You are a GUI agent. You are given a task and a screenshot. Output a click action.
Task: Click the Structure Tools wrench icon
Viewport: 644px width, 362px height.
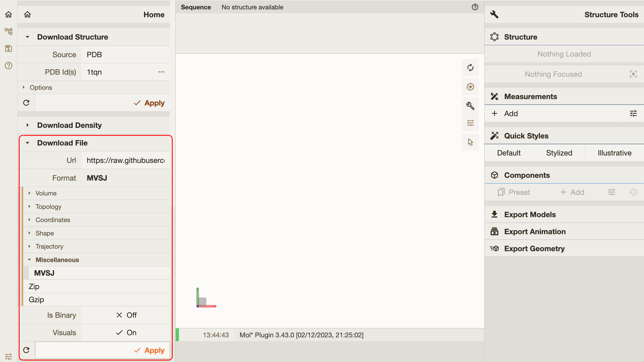pos(494,15)
